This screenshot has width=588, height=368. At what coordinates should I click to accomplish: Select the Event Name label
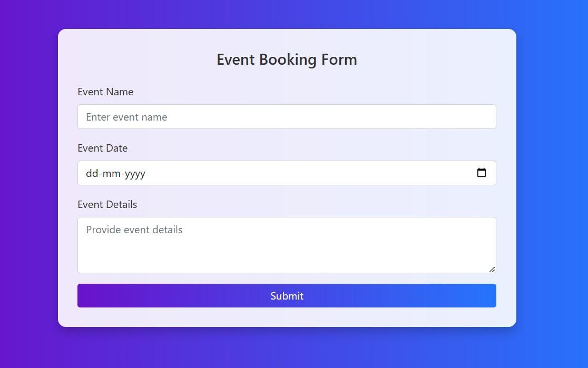[x=105, y=92]
